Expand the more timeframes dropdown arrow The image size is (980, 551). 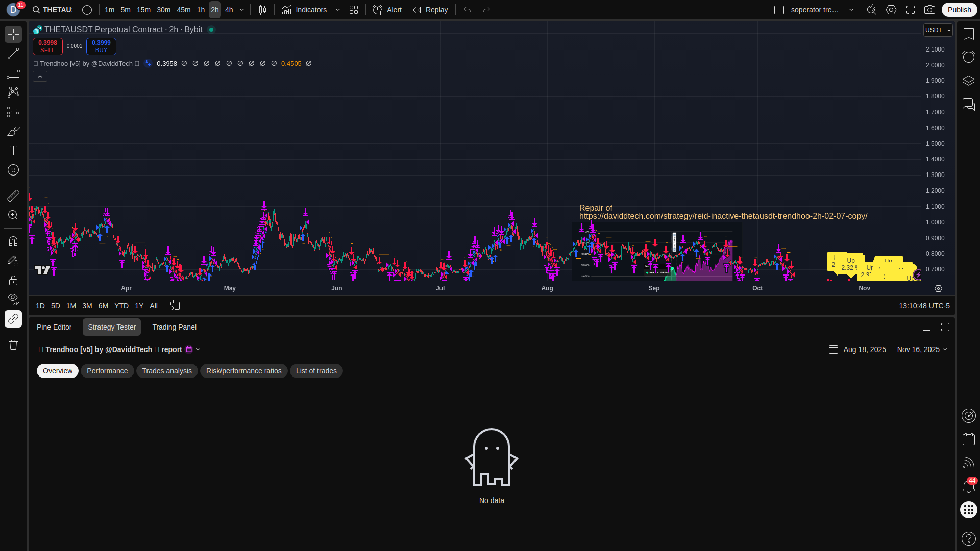pyautogui.click(x=242, y=10)
